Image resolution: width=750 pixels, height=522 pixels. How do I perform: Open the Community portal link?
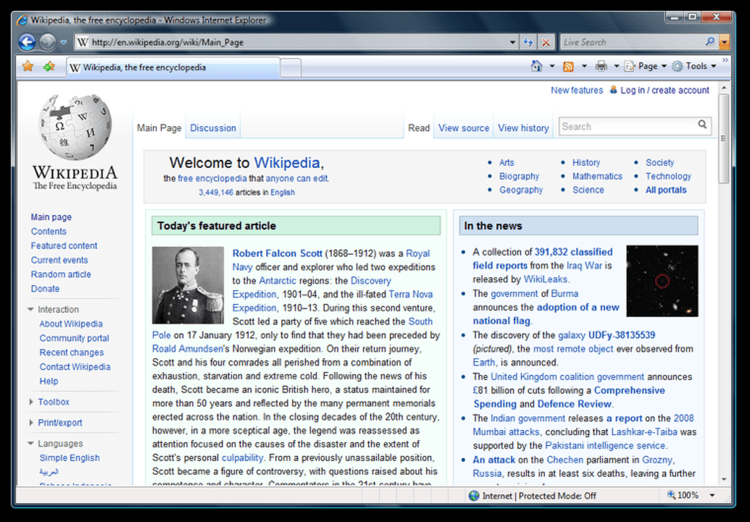pos(74,338)
